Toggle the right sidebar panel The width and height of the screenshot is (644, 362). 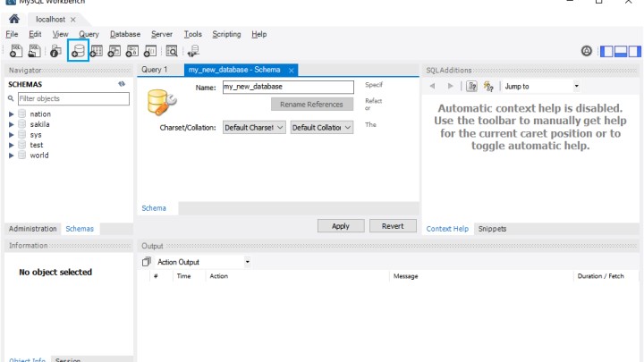coord(634,51)
